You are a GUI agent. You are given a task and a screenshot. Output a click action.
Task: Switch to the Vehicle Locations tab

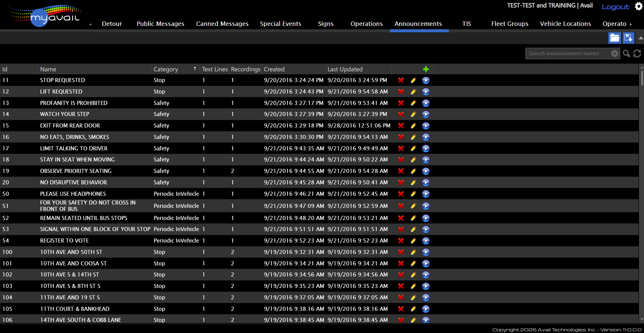(x=565, y=24)
